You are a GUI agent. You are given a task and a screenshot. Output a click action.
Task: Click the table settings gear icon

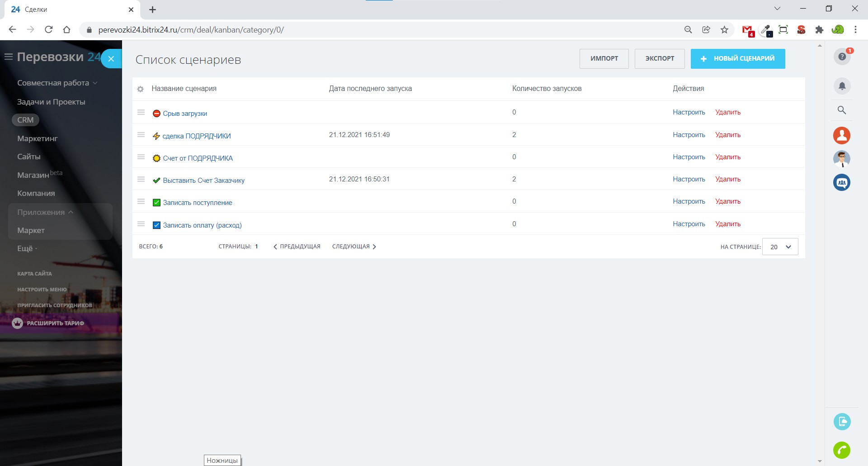(x=141, y=89)
